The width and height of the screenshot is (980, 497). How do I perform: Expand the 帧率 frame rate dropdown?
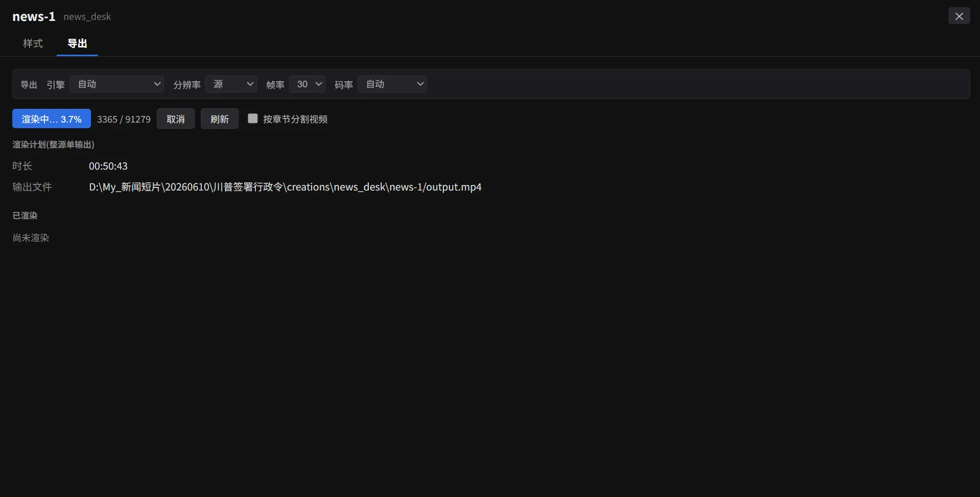[x=307, y=84]
